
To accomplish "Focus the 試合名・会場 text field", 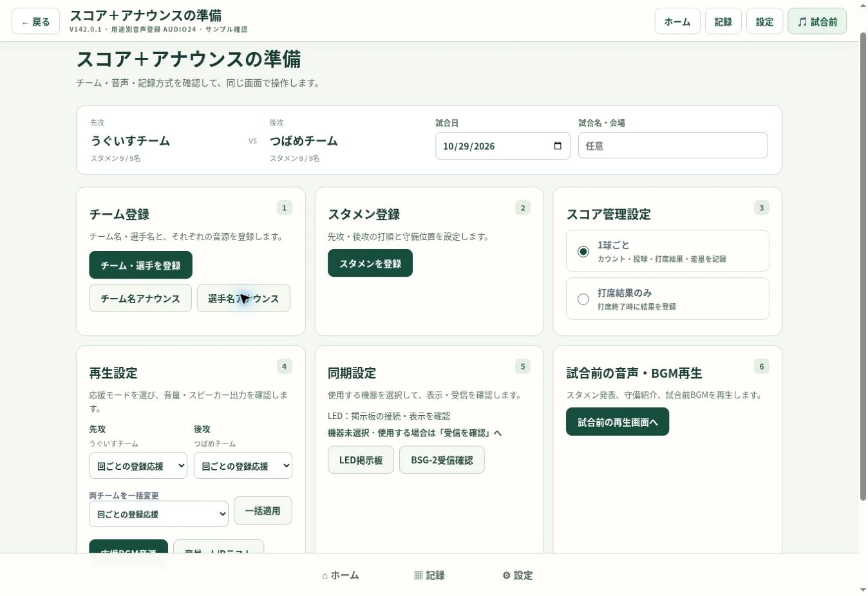I will pyautogui.click(x=673, y=145).
